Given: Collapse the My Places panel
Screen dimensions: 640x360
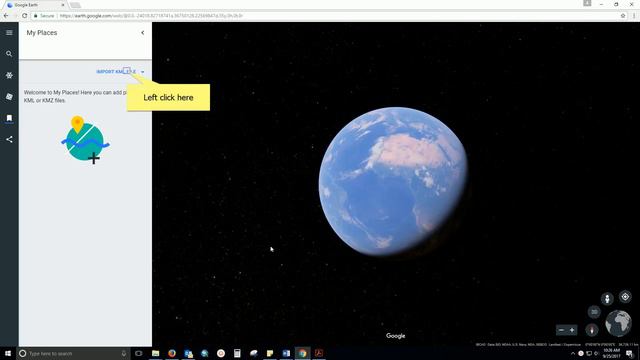Looking at the screenshot, I should tap(142, 33).
